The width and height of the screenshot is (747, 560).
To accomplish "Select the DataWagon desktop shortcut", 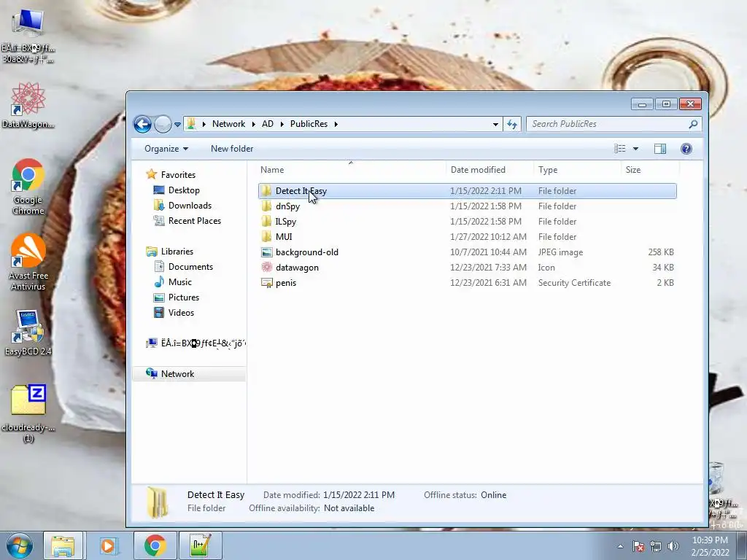I will 28,105.
